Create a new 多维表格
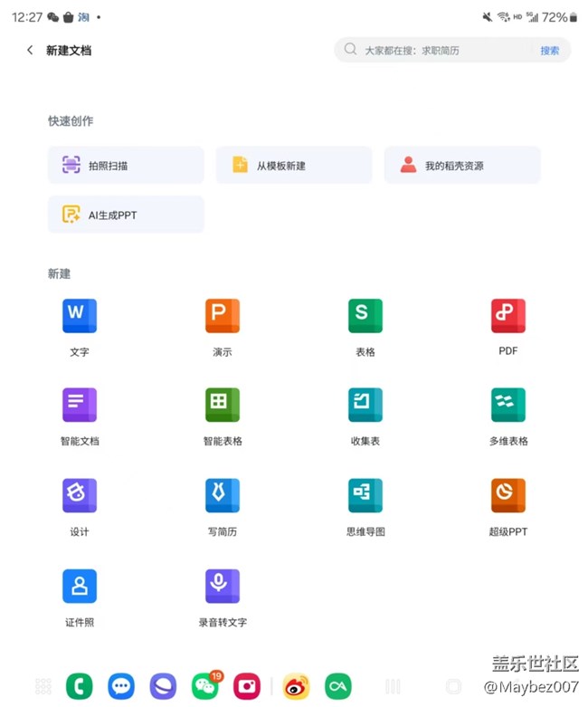The width and height of the screenshot is (588, 707). coord(507,417)
